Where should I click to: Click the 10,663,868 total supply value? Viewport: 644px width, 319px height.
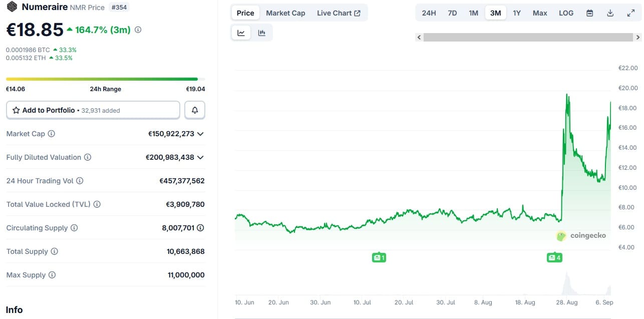coord(186,251)
